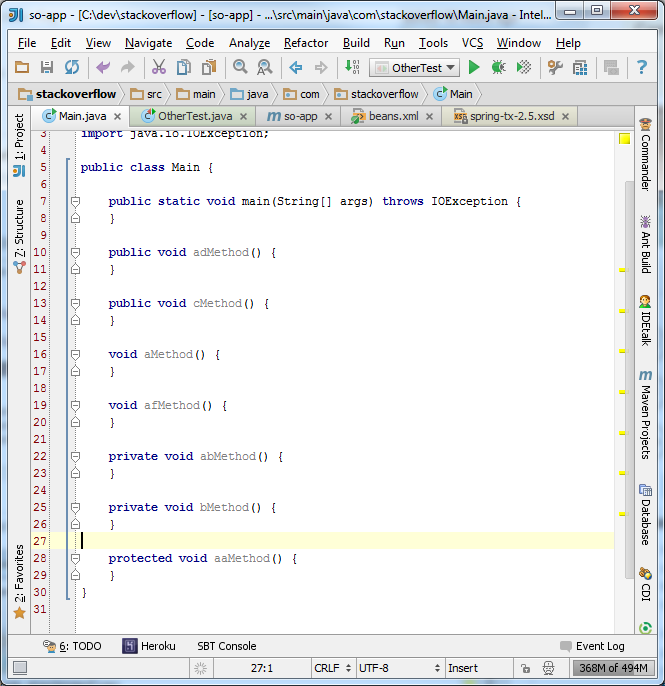Image resolution: width=665 pixels, height=686 pixels.
Task: Open the UTF-8 encoding dropdown
Action: 399,668
